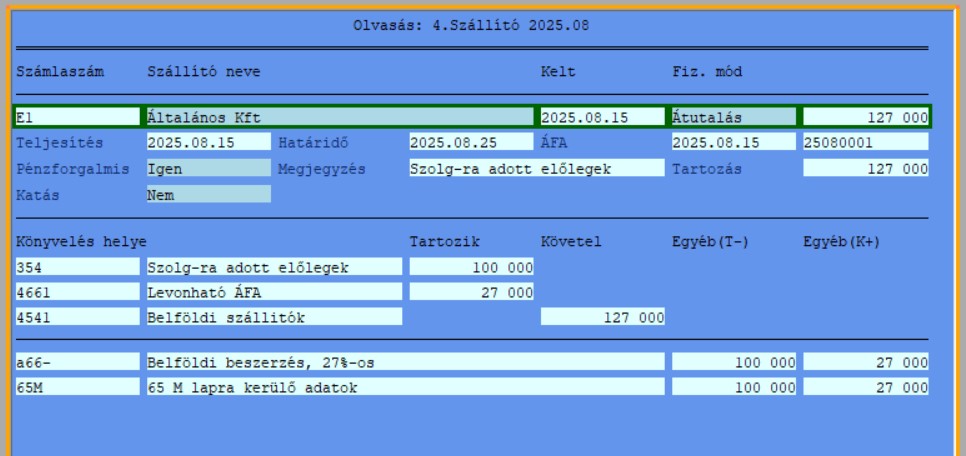
Task: Select the supplier name field Általános Kft
Action: 340,117
